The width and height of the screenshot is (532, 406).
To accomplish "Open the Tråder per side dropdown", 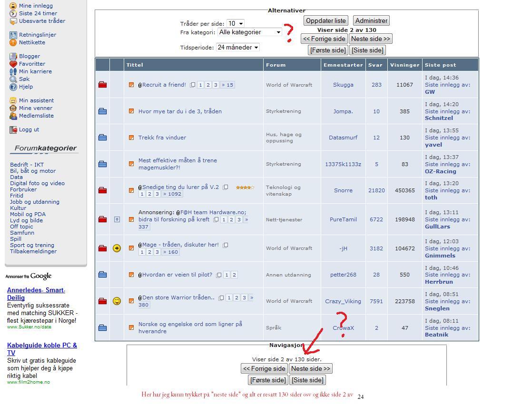I will (235, 23).
